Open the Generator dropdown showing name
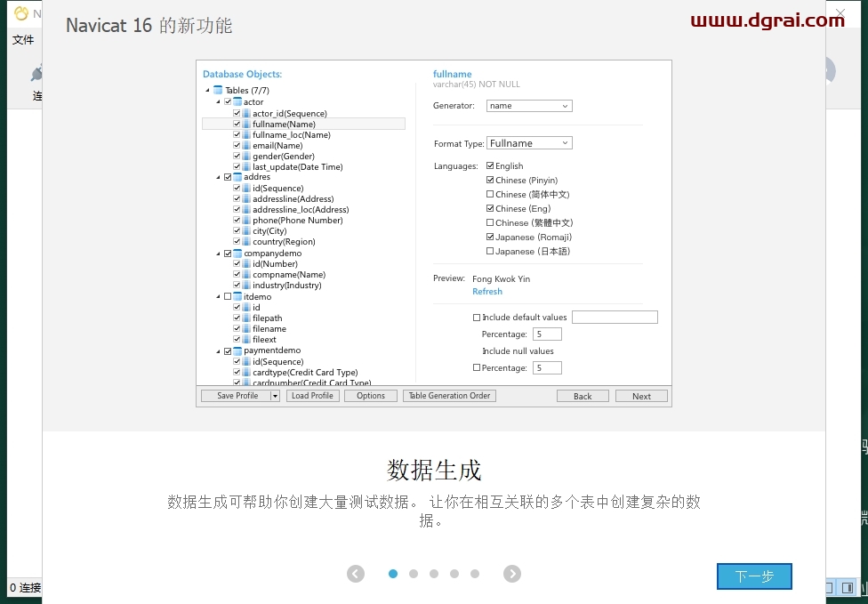Screen dimensions: 868x604 529,106
